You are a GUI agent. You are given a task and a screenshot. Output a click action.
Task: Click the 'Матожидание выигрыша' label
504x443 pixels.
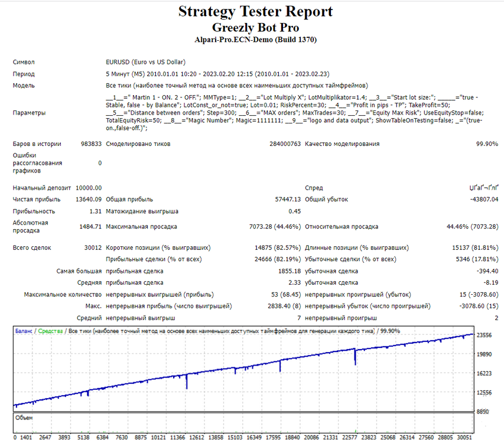click(x=142, y=211)
